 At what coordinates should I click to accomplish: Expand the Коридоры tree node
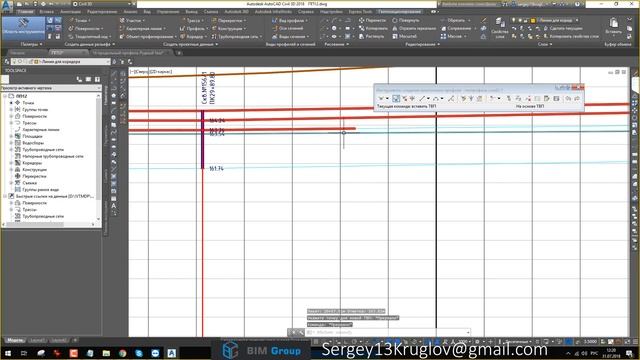pos(11,163)
